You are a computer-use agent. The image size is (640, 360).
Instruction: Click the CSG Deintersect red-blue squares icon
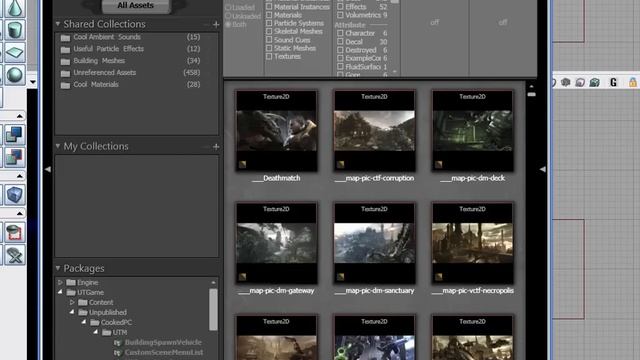pos(15,158)
